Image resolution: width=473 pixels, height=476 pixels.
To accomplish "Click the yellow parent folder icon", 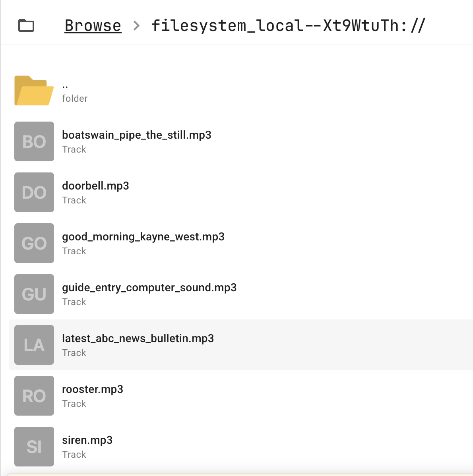I will 34,91.
